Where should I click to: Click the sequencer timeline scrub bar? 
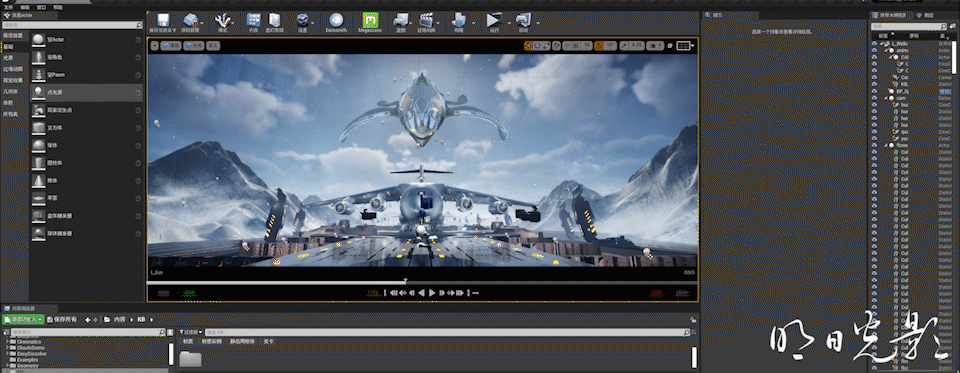(422, 282)
